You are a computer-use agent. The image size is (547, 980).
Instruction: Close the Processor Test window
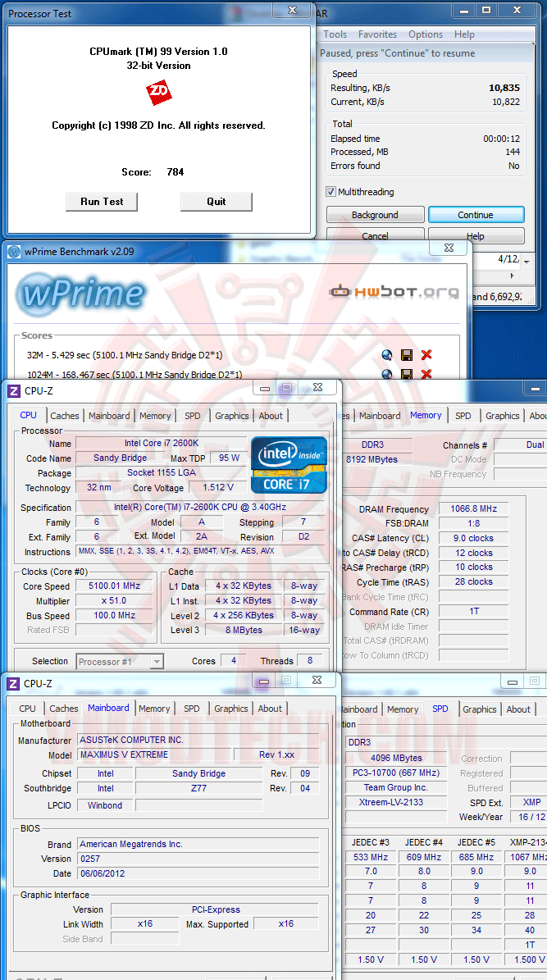[x=292, y=10]
